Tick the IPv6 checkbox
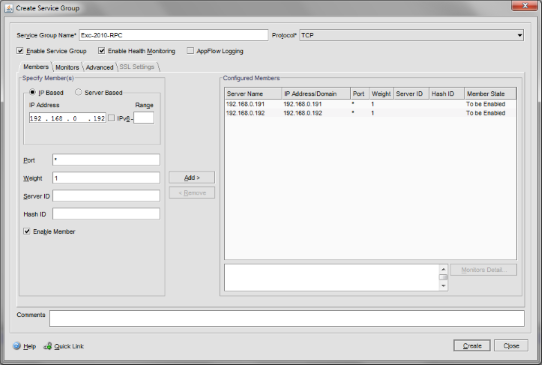This screenshot has width=542, height=365. [111, 118]
